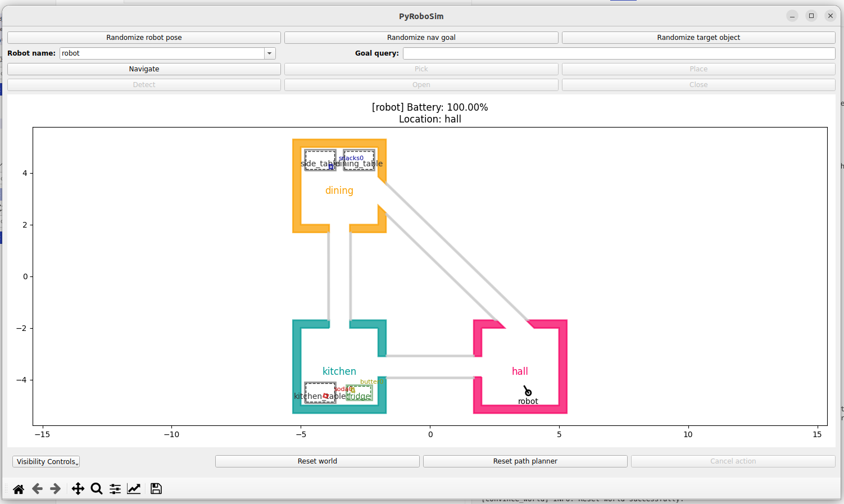Click the matplotlib Home reset view icon
The height and width of the screenshot is (504, 844).
[19, 489]
